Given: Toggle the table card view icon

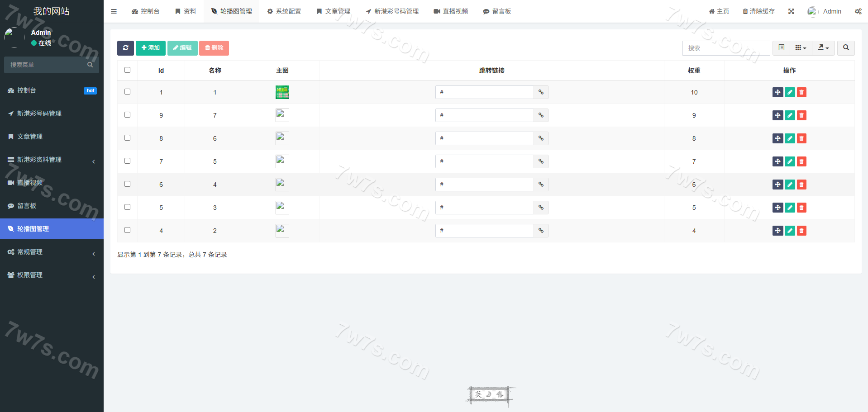Looking at the screenshot, I should 781,48.
